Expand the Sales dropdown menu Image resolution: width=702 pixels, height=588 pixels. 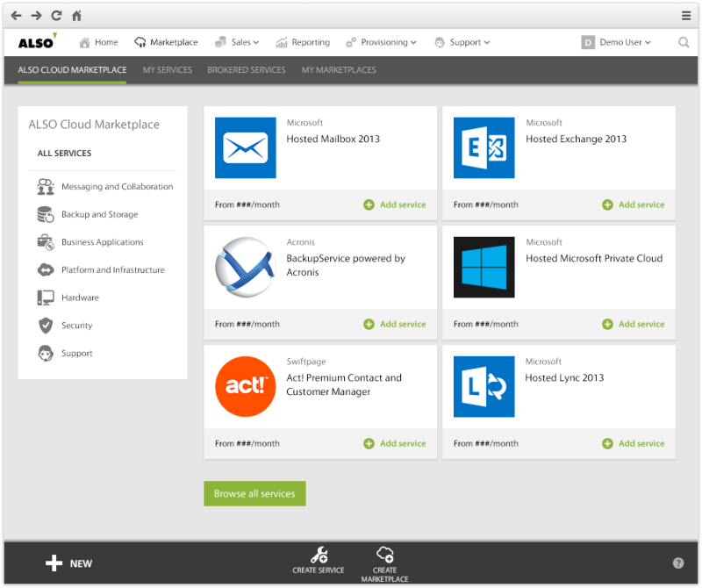click(240, 42)
